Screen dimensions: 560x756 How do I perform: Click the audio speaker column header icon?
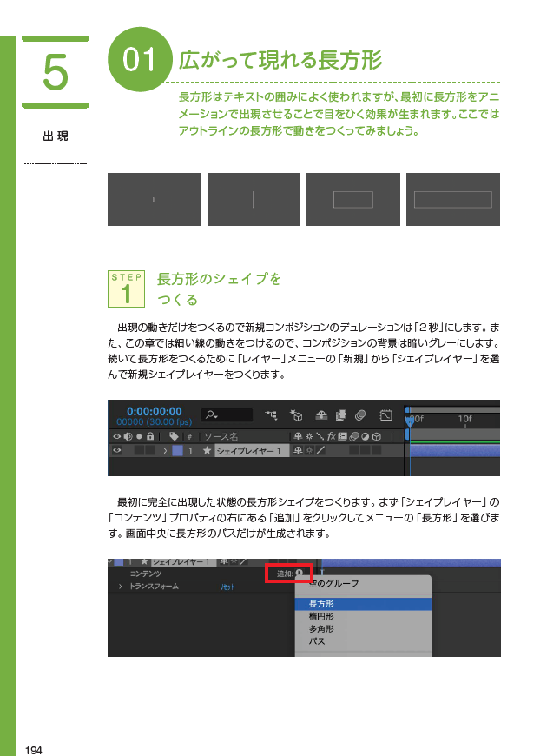(128, 436)
